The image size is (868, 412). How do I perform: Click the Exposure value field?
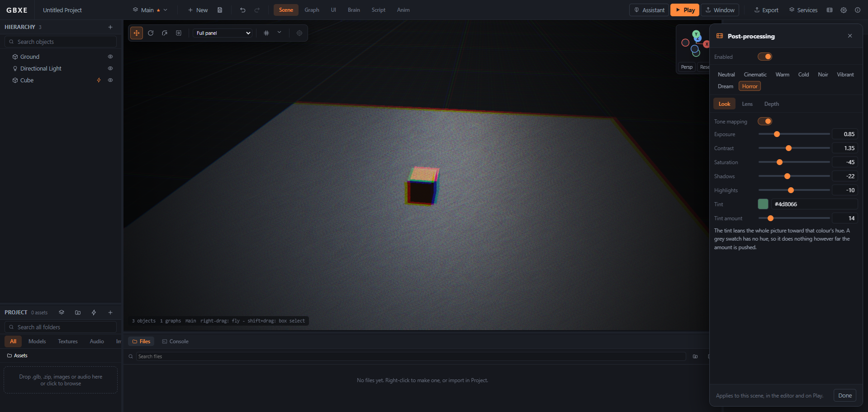pyautogui.click(x=845, y=134)
